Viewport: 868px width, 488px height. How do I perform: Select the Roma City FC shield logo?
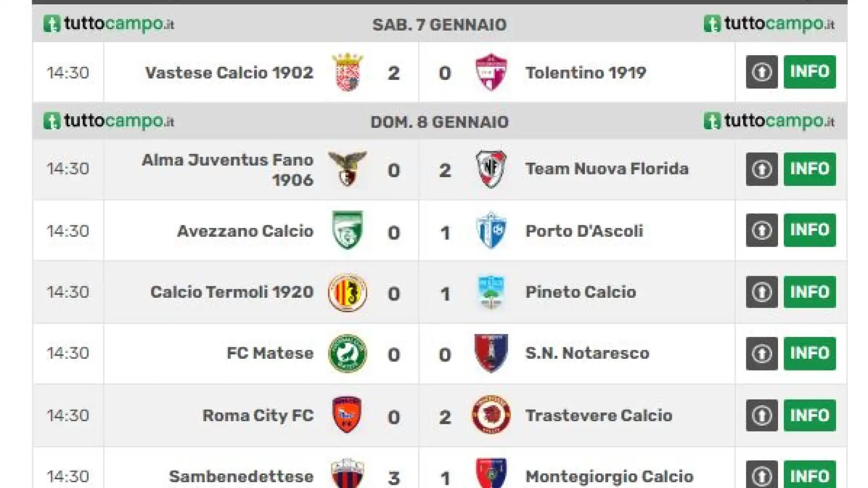(x=347, y=415)
